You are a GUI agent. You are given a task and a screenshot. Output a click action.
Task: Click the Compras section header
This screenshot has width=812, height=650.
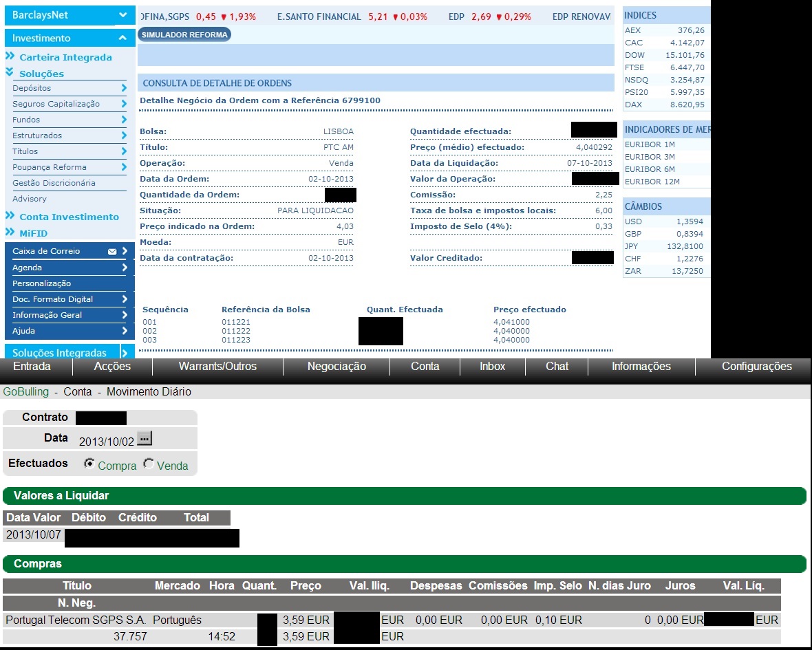(x=404, y=563)
